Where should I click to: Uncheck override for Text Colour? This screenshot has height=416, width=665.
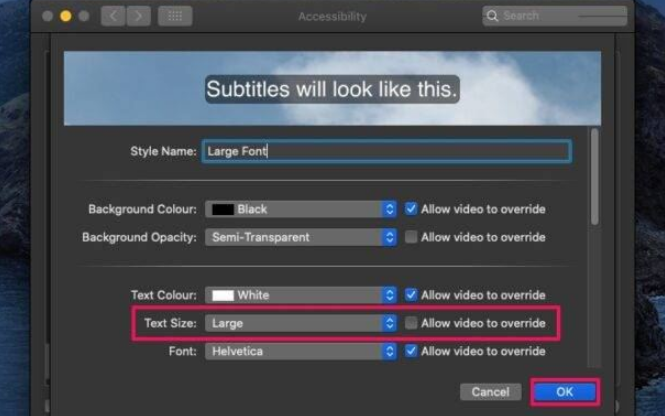click(411, 295)
